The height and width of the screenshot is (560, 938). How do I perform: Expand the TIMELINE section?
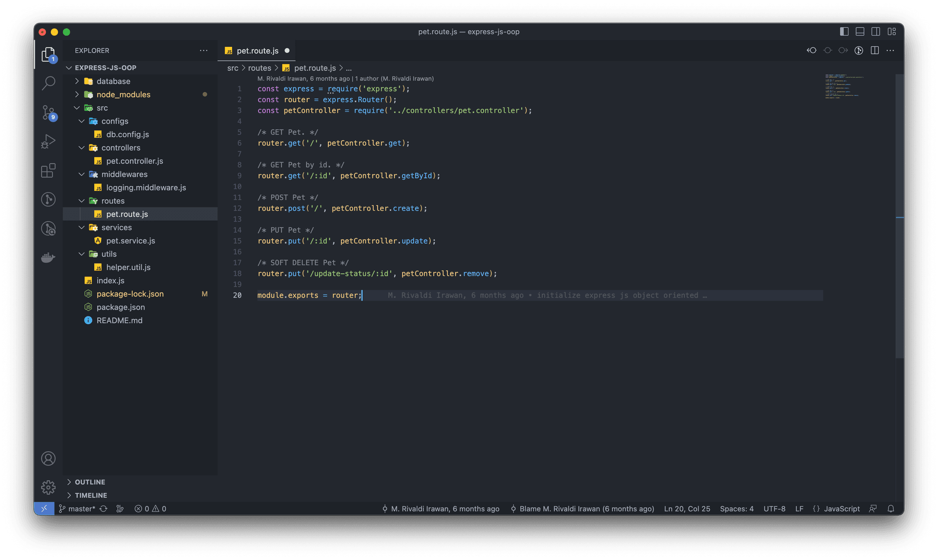click(91, 495)
